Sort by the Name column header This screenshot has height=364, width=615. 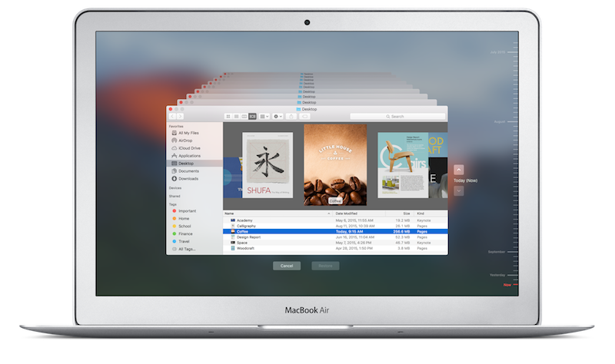point(278,213)
